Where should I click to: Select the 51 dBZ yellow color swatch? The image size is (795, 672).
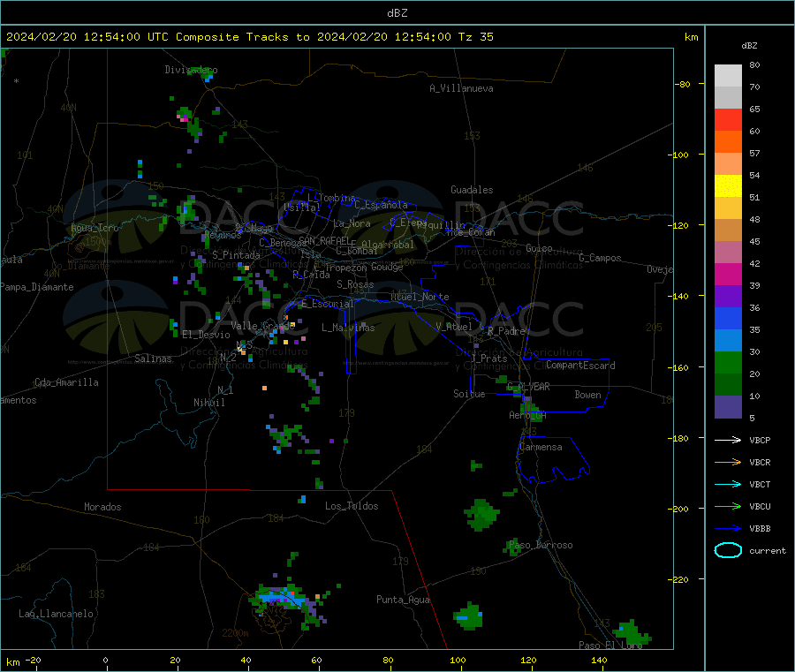click(728, 186)
